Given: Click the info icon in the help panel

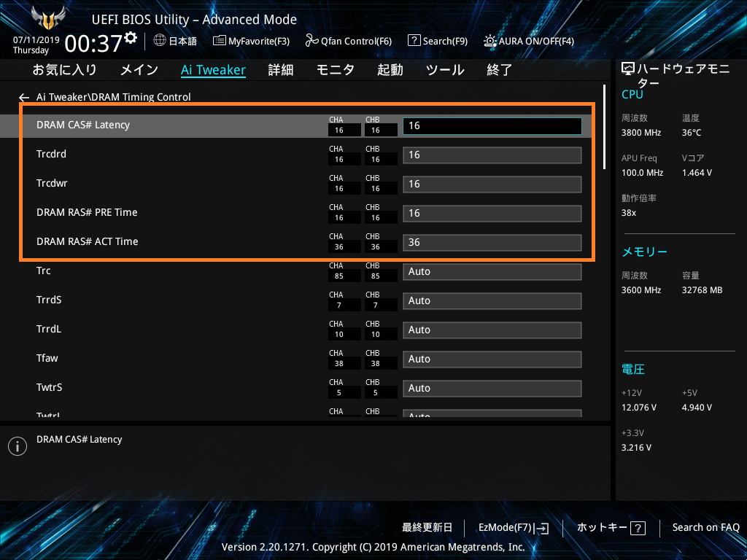Looking at the screenshot, I should pos(18,446).
